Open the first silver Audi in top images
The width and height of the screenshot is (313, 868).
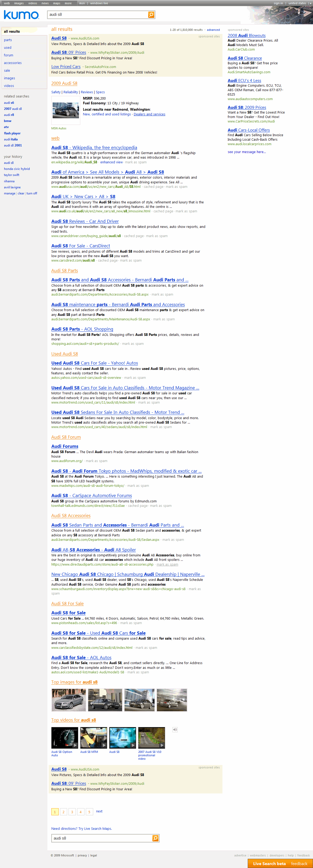(x=69, y=700)
